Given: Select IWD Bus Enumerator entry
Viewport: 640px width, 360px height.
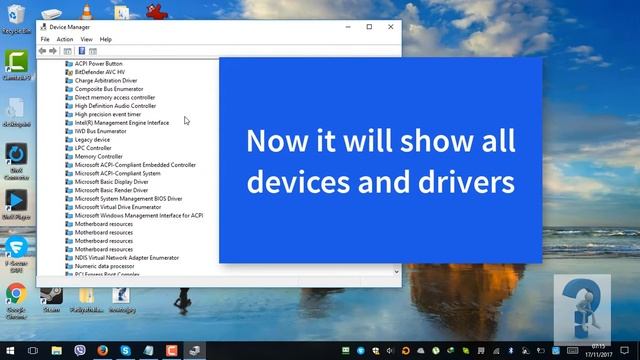Looking at the screenshot, I should pos(100,131).
